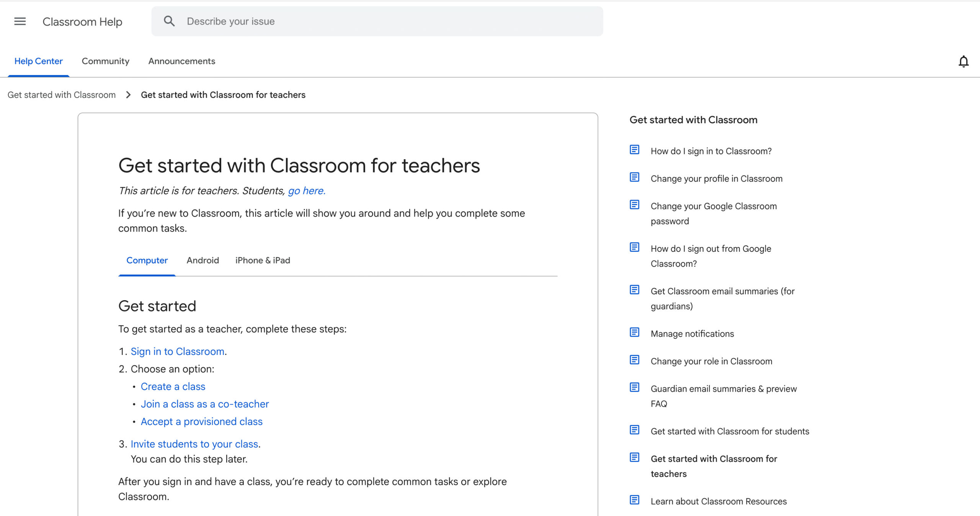This screenshot has width=980, height=516.
Task: Switch to the Android tab
Action: click(x=203, y=260)
